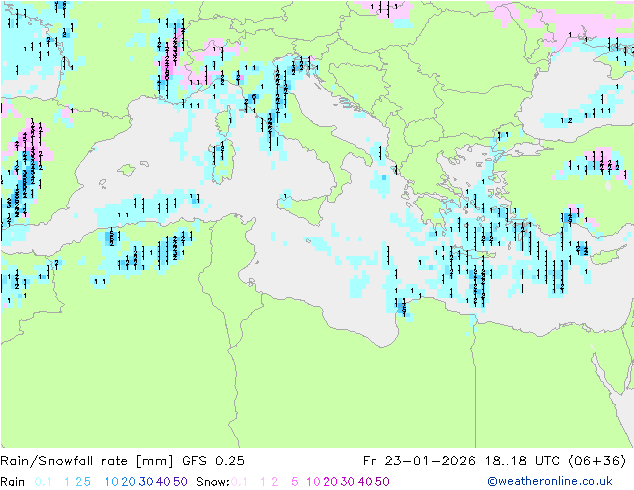Viewport: 634px width, 490px height.
Task: Click the date 'Fr 23-01-2026' text
Action: (x=419, y=461)
